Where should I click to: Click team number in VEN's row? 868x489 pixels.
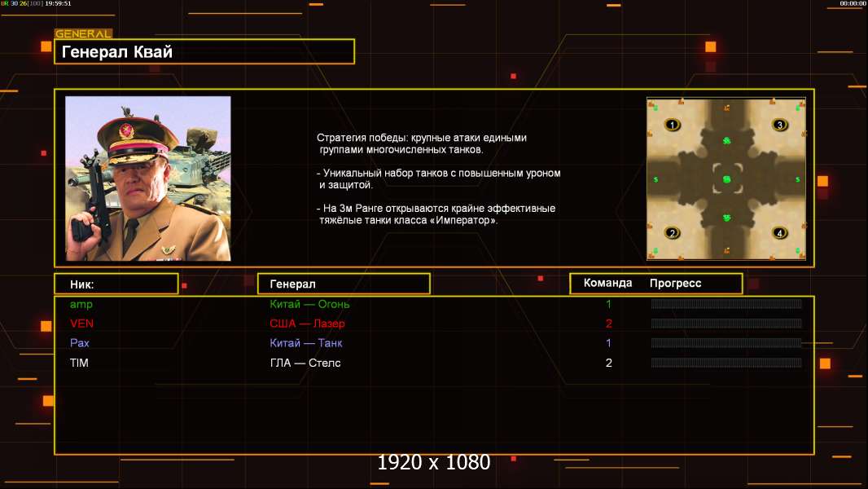[x=608, y=324]
